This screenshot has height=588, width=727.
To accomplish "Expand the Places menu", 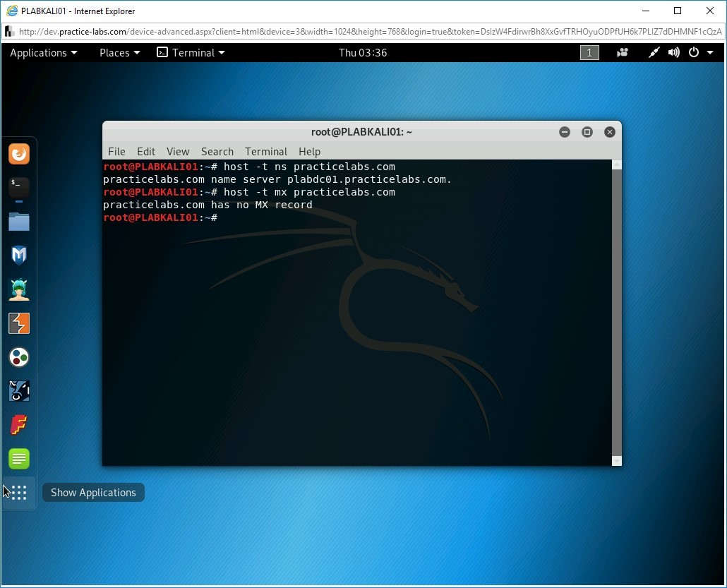I will pyautogui.click(x=119, y=53).
